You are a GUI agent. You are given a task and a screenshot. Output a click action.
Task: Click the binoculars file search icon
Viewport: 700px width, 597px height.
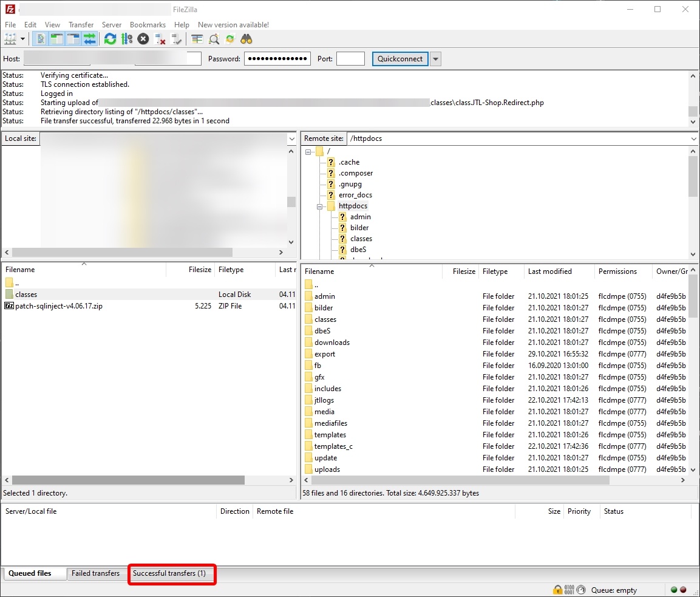246,39
